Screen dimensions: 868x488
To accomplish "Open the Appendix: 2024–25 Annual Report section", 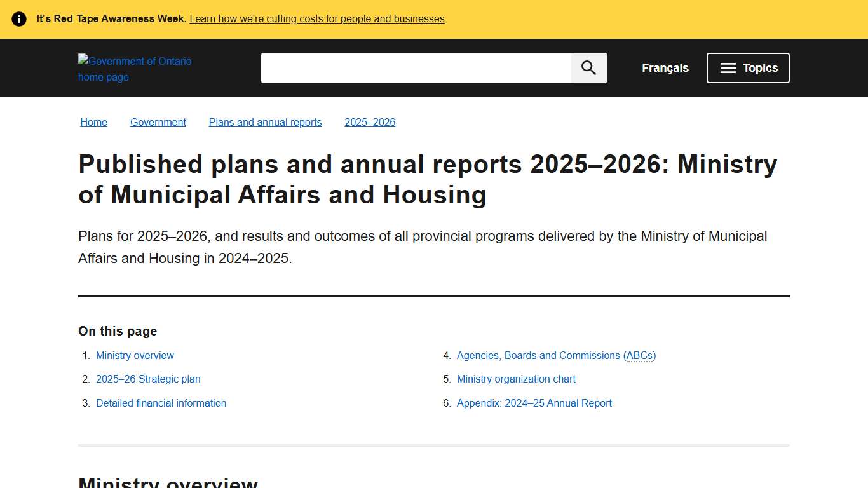I will (x=534, y=402).
